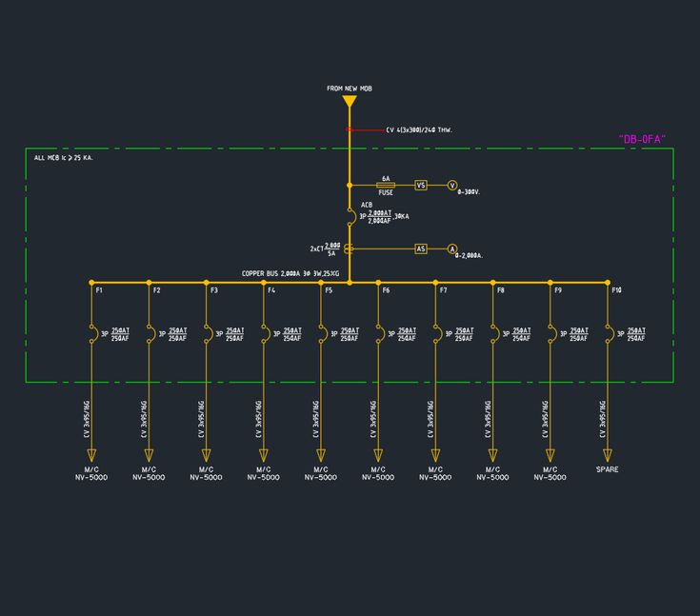Image resolution: width=700 pixels, height=616 pixels.
Task: Select the F8 feeder breaker symbol
Action: pyautogui.click(x=495, y=334)
